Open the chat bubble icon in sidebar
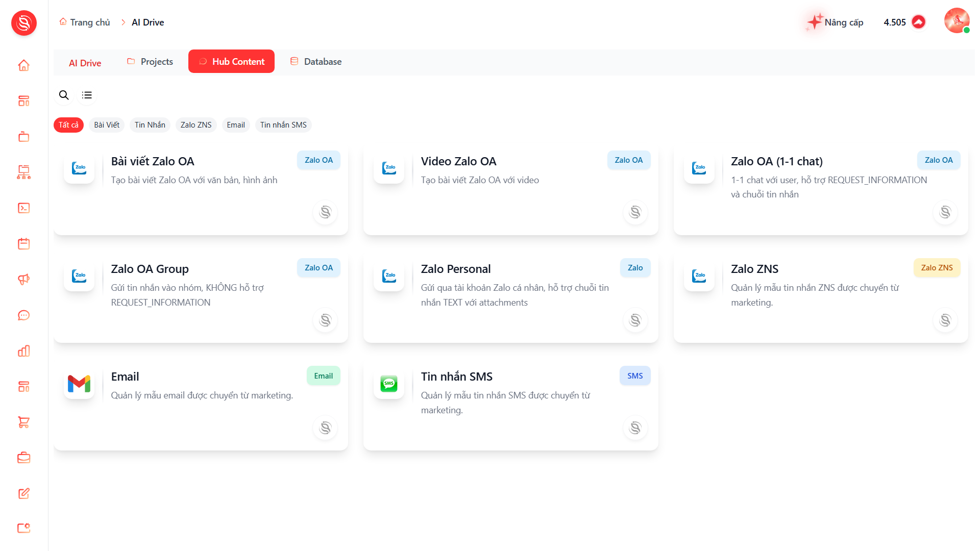The width and height of the screenshot is (980, 551). (23, 315)
